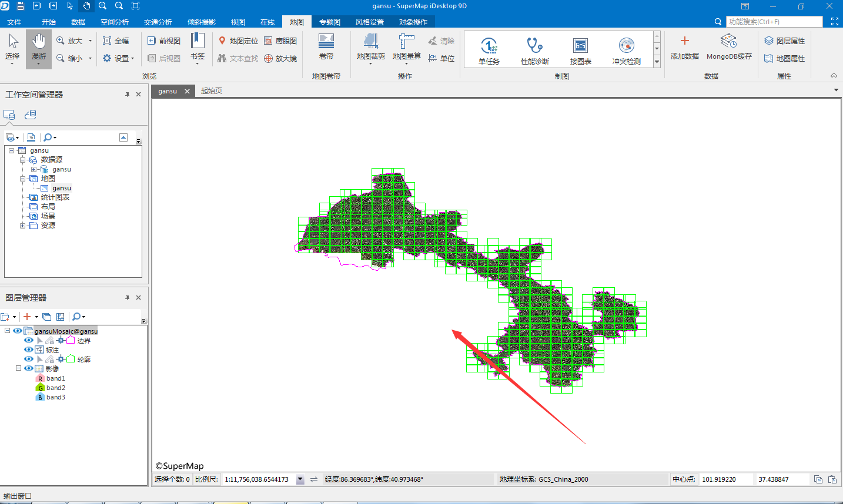Image resolution: width=843 pixels, height=504 pixels.
Task: Open the 文件 menu
Action: [14, 22]
